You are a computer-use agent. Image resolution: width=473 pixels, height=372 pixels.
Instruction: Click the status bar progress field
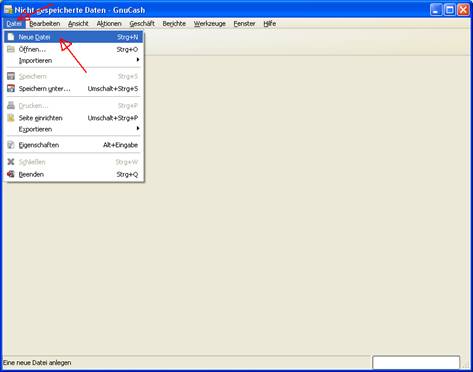pos(416,362)
